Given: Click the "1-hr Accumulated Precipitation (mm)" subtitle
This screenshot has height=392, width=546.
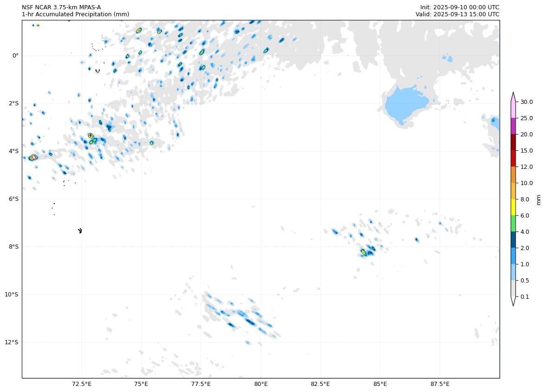Looking at the screenshot, I should pos(75,14).
